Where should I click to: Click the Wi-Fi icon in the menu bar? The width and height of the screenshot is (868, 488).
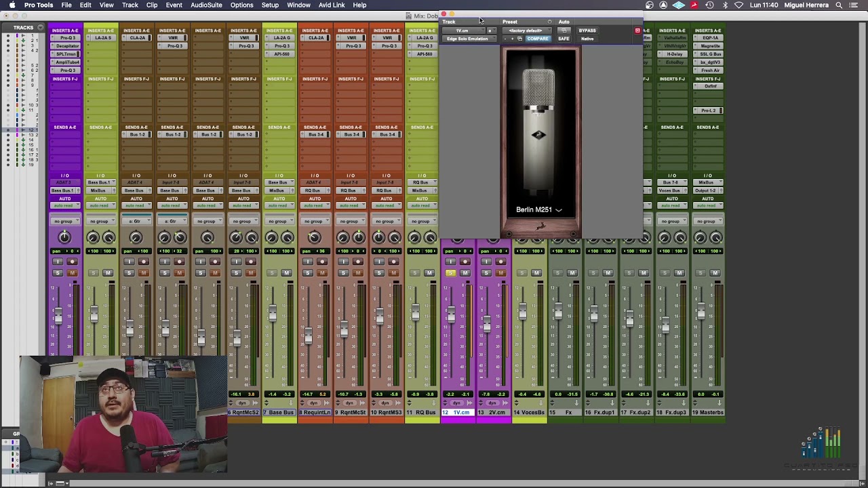[738, 5]
